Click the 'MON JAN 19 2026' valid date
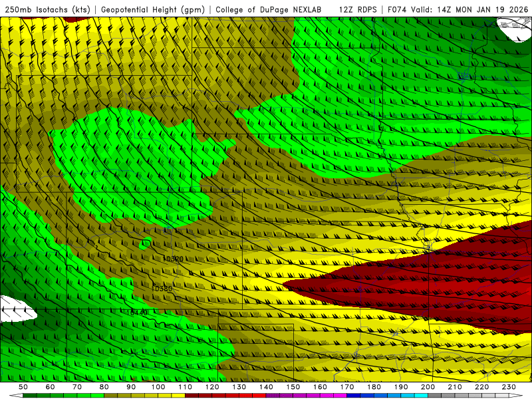The image size is (532, 399). point(492,10)
